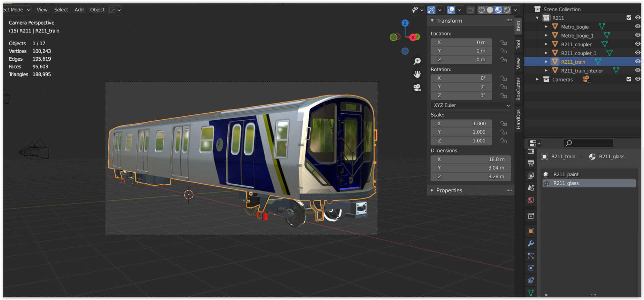Image resolution: width=644 pixels, height=300 pixels.
Task: Switch to the BoxCutter sidebar tab
Action: click(518, 89)
